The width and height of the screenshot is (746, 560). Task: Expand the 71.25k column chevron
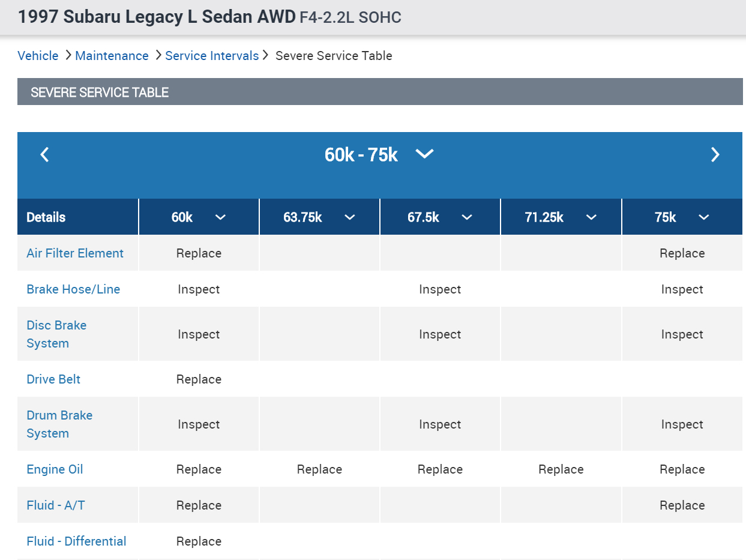click(x=591, y=217)
